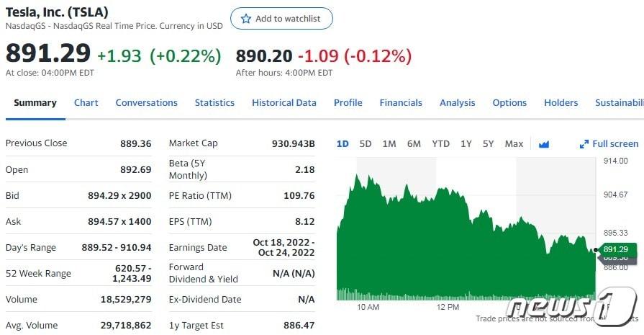
Task: Open the Options tab
Action: pyautogui.click(x=509, y=103)
